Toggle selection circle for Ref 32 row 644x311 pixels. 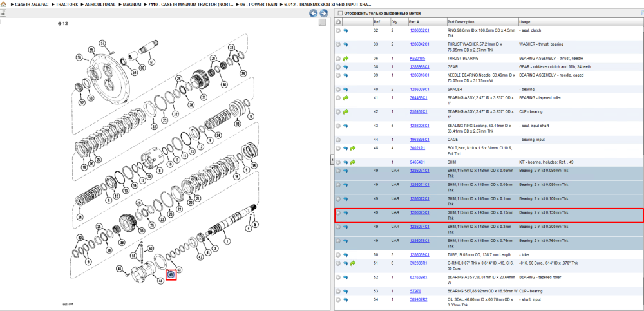[338, 30]
